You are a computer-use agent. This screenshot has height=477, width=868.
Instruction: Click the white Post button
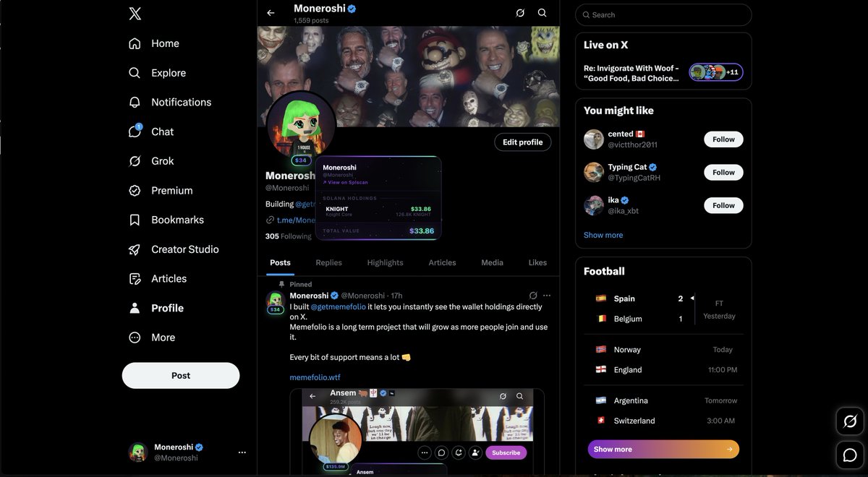click(181, 375)
